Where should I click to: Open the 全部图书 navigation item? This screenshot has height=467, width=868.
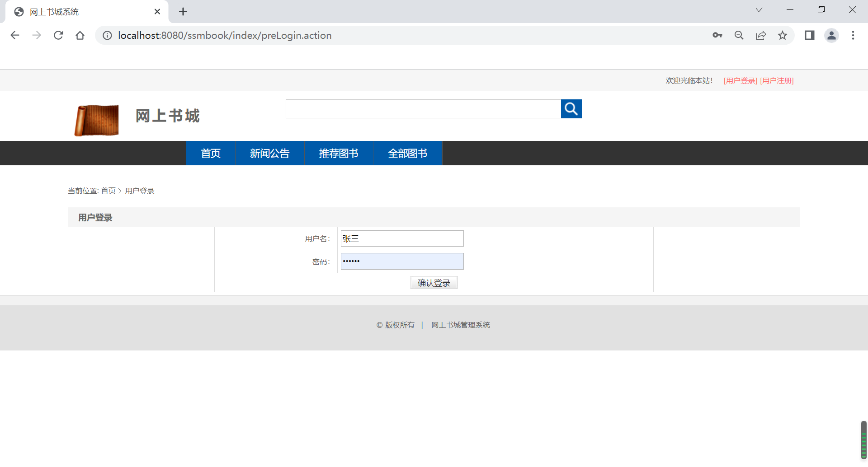coord(408,153)
